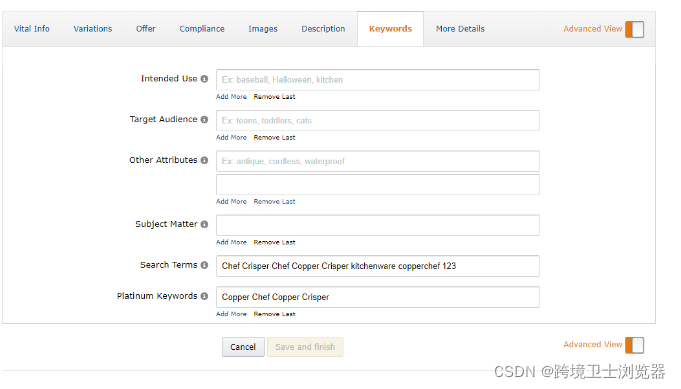Image resolution: width=681 pixels, height=389 pixels.
Task: Click Save and finish button
Action: point(305,347)
